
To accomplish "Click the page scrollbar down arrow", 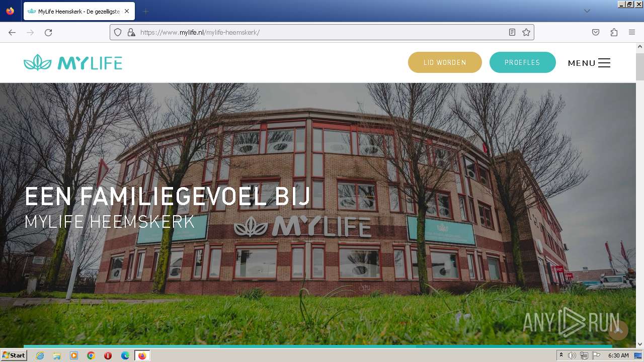I will [640, 344].
